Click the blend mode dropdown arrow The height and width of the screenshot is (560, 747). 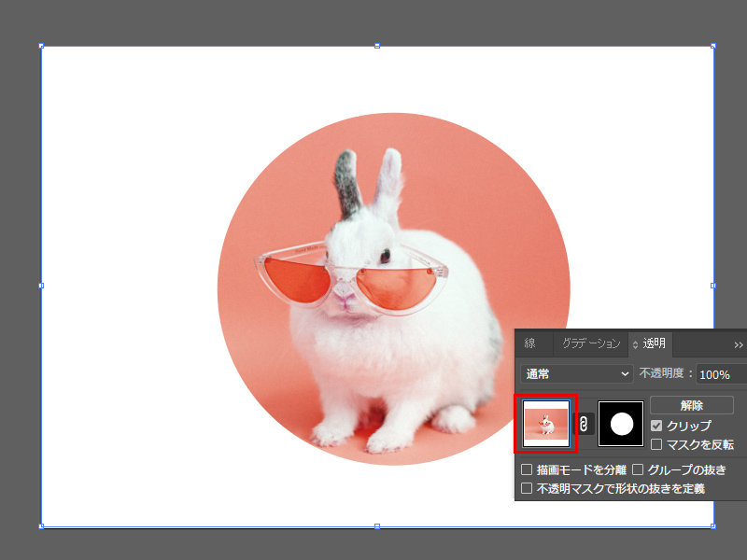(626, 374)
